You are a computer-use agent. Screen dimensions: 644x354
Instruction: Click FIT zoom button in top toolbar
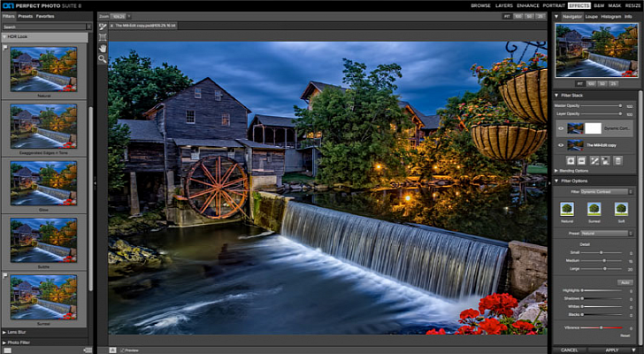tap(508, 17)
